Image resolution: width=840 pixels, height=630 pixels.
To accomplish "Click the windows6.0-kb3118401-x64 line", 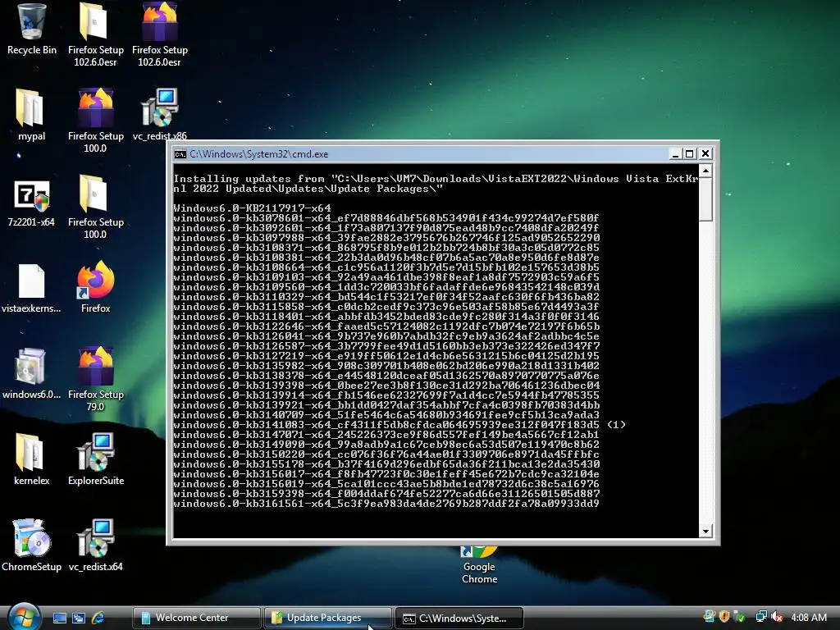I will (386, 317).
